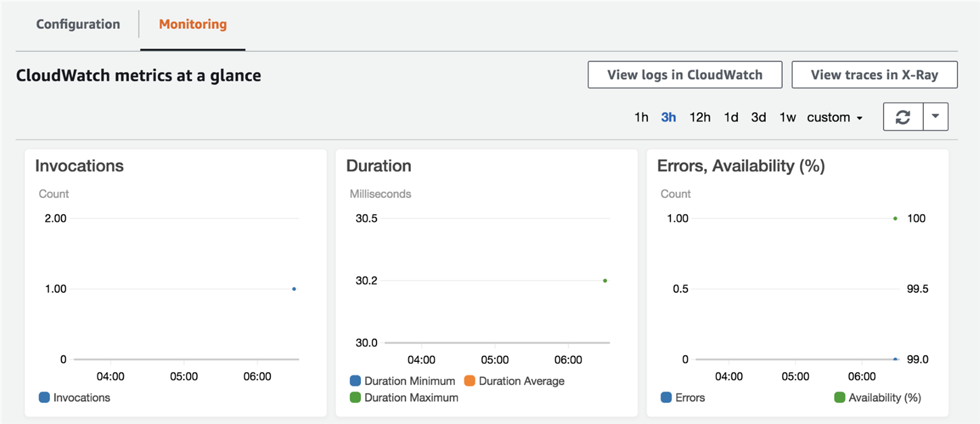The image size is (980, 424).
Task: Toggle the Duration Maximum green swatch
Action: point(356,398)
